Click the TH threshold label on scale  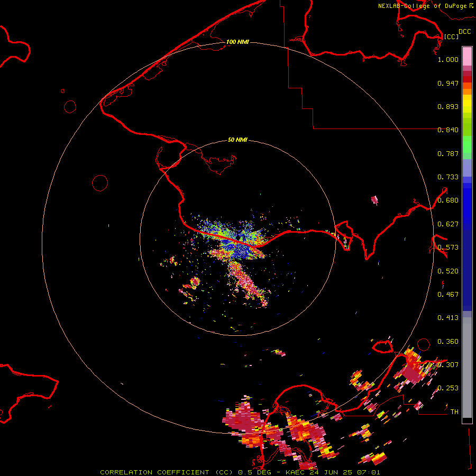pos(454,412)
